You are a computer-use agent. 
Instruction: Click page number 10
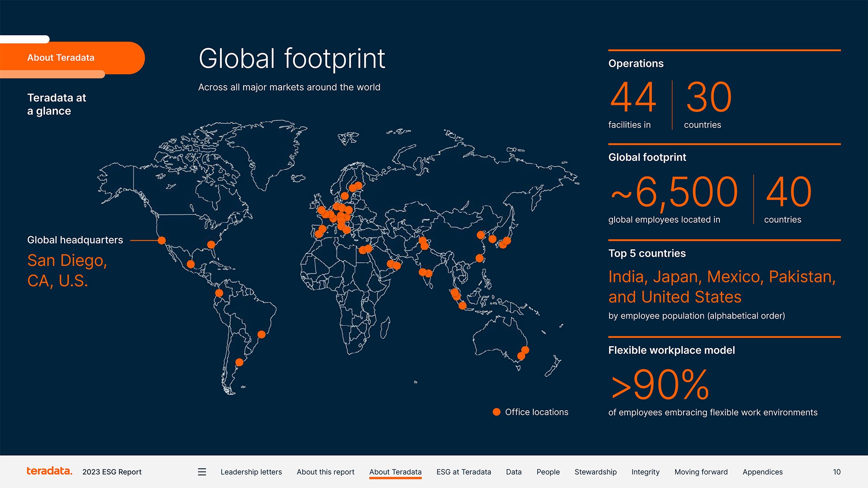836,472
